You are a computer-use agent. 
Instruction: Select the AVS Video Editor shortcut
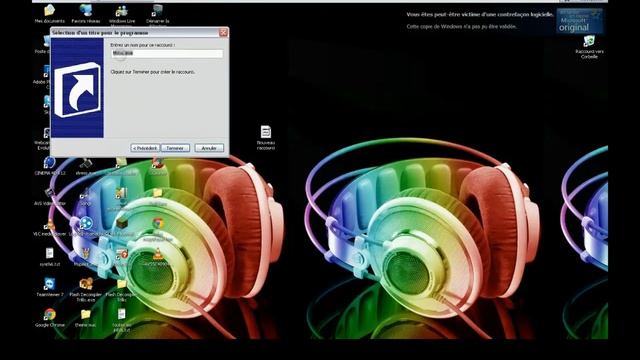[50, 196]
